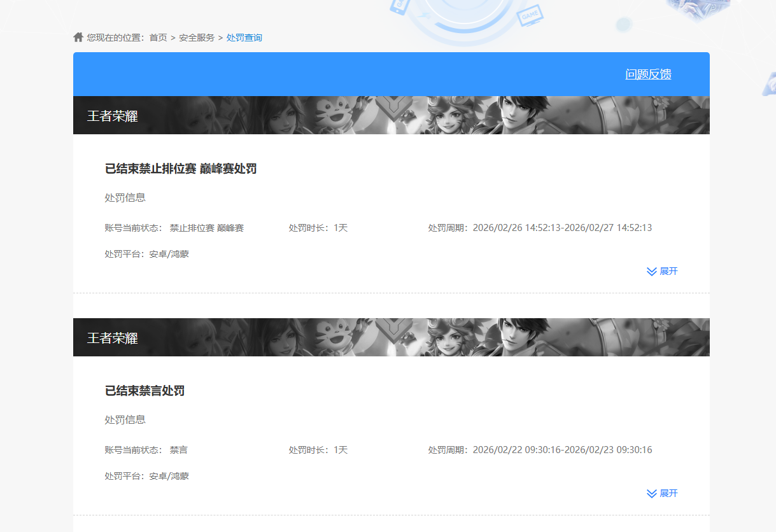Click 处罚平台 安卓/鸿蒙 in the first card
Screen dimensions: 776x532
[x=147, y=254]
